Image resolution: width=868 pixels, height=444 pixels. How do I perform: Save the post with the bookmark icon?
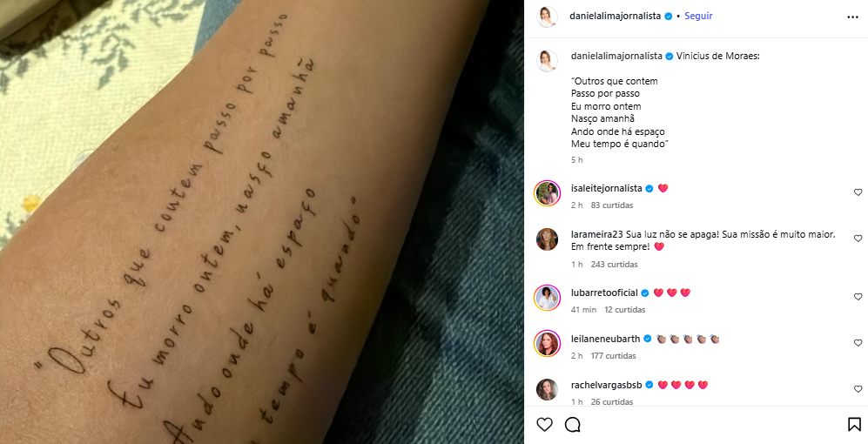(854, 425)
